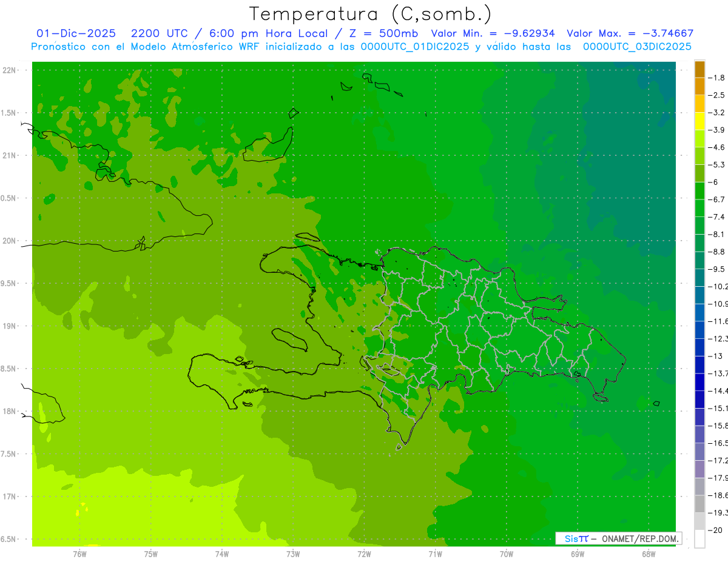Click the '19N' latitude label

(9, 326)
